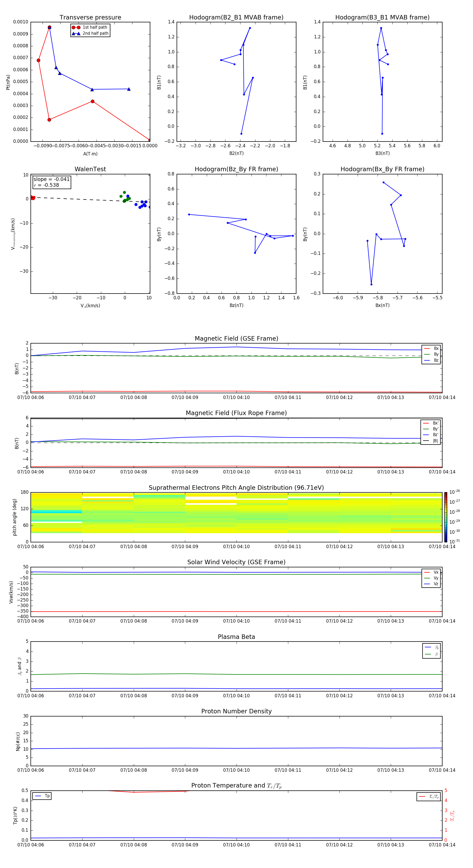The image size is (473, 868).
Task: Click the 'WalenTest' plot title
Action: [x=90, y=169]
